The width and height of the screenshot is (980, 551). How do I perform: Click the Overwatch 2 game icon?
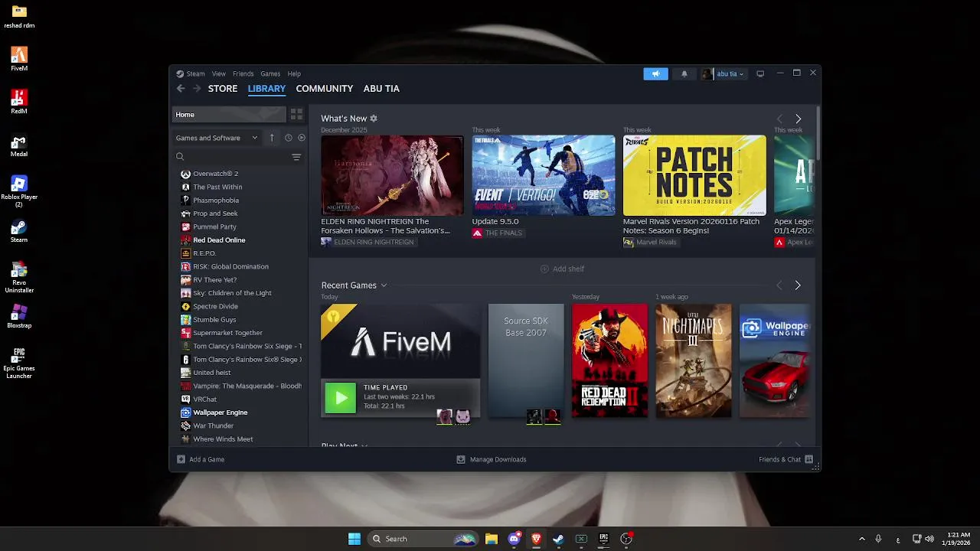pos(185,174)
